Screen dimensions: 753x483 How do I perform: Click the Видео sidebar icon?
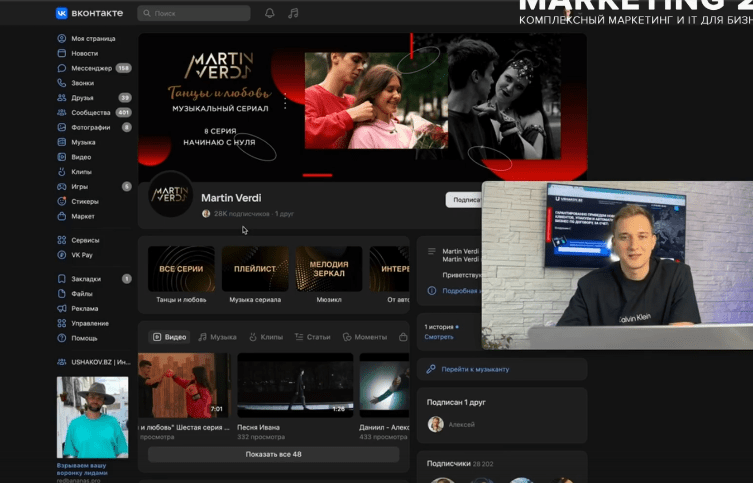tap(61, 157)
